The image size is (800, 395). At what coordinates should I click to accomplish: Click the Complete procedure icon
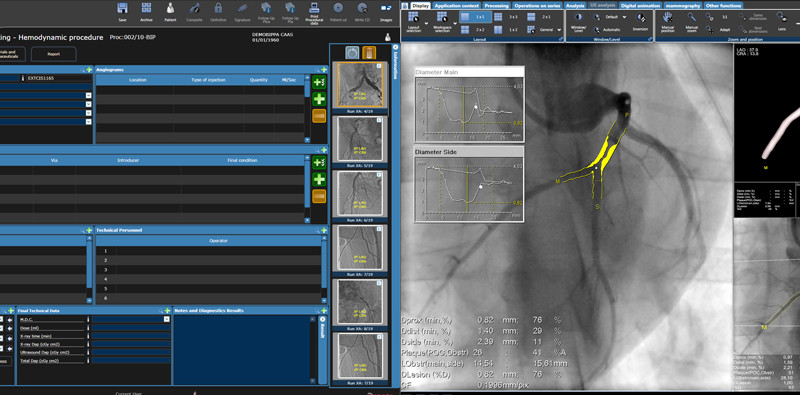click(194, 9)
